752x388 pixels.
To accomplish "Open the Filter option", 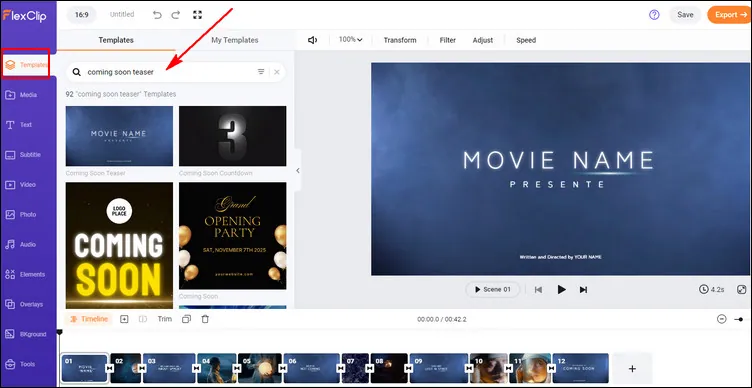I will coord(447,40).
